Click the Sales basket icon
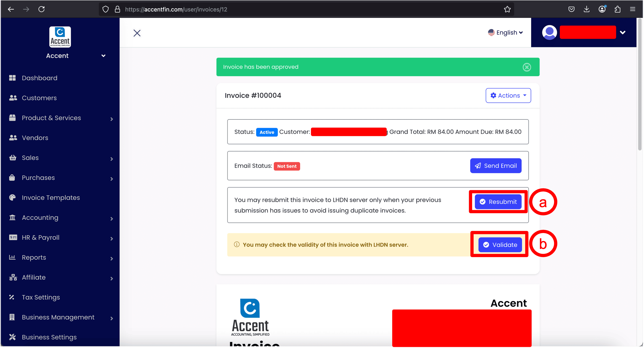 13,158
